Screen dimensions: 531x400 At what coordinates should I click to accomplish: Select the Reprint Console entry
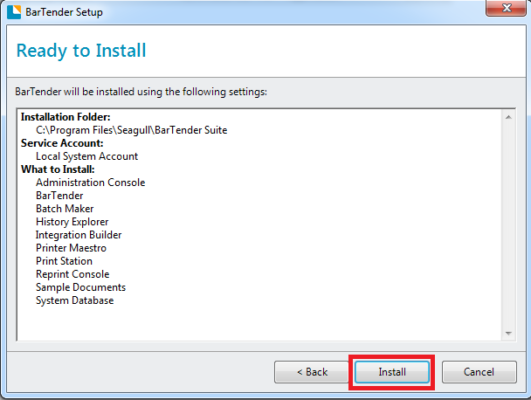[72, 274]
